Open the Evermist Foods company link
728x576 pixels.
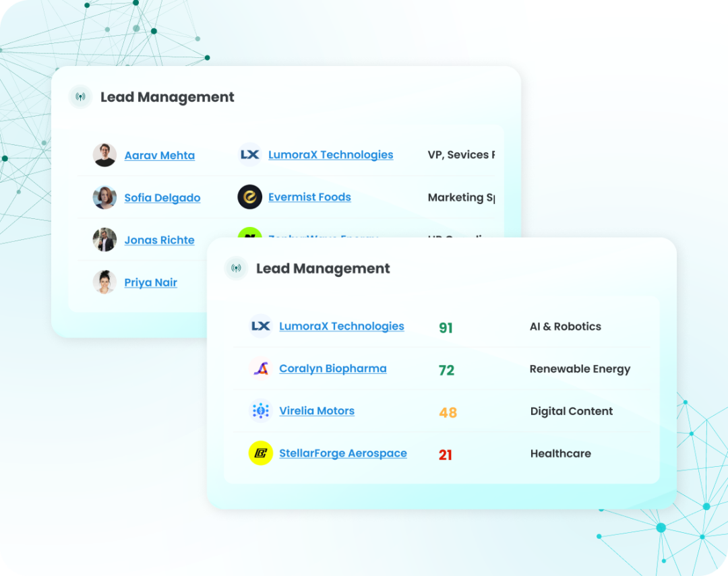click(309, 197)
